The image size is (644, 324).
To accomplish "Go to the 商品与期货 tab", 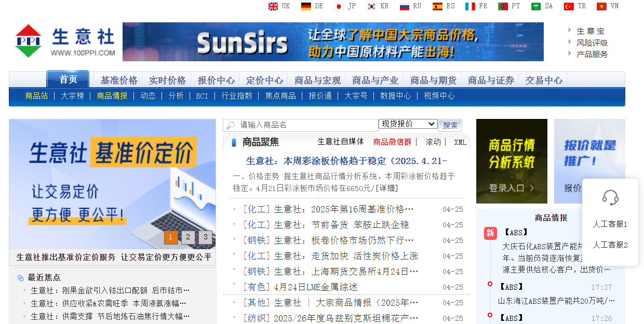I will (x=433, y=80).
